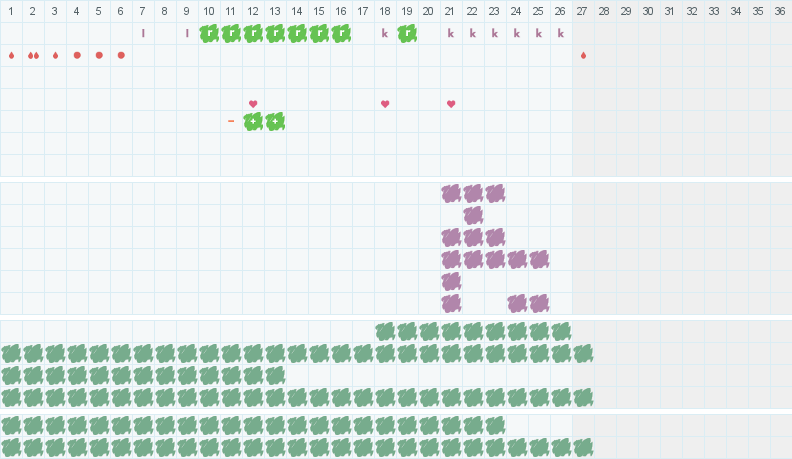Viewport: 792px width, 459px height.
Task: Click the pink heart on day 12
Action: pyautogui.click(x=253, y=104)
